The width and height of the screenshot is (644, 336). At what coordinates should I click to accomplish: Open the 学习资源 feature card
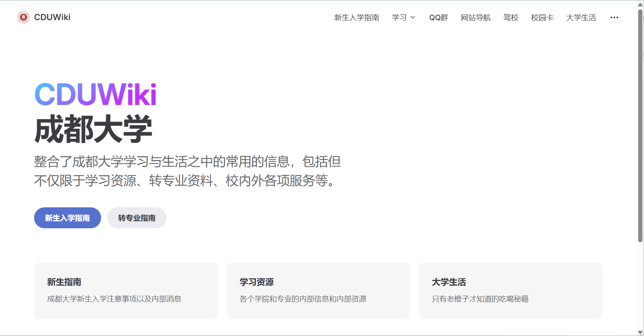tap(318, 290)
